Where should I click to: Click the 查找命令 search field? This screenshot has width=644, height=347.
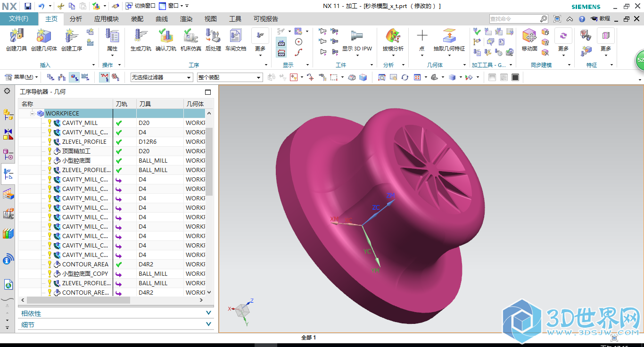[518, 19]
